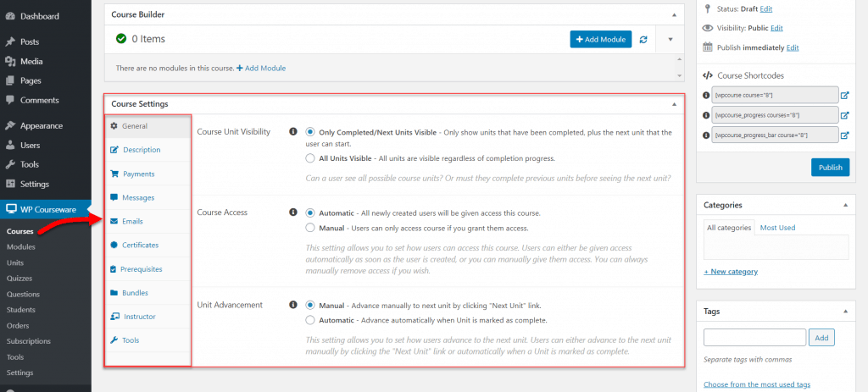The height and width of the screenshot is (392, 868).
Task: Open the dropdown arrow beside refresh button
Action: coord(670,39)
